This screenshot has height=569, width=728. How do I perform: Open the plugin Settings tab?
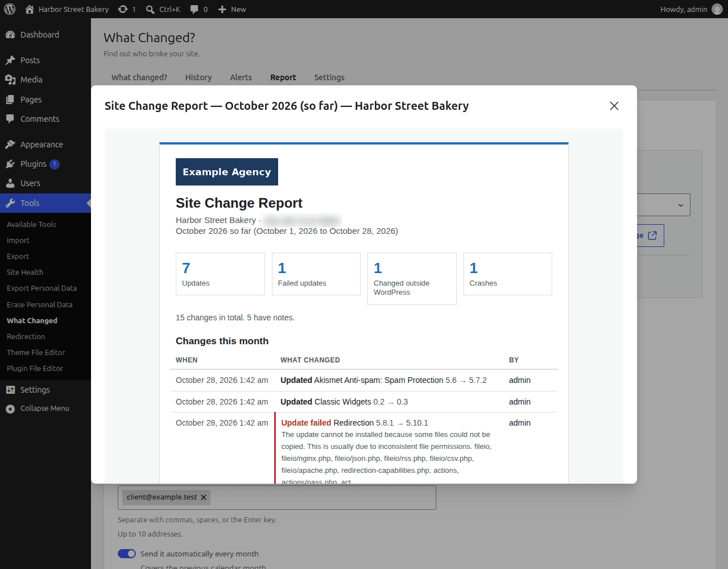tap(329, 77)
